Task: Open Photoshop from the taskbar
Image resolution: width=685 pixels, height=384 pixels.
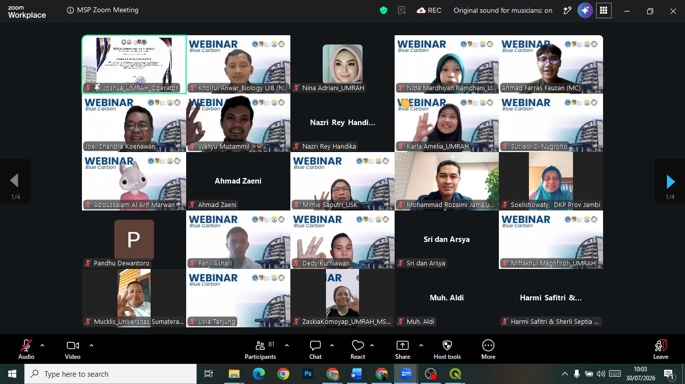Action: (308, 374)
